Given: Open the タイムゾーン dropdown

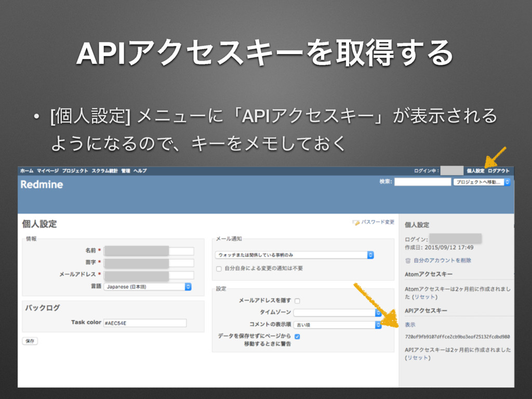Looking at the screenshot, I should [337, 313].
